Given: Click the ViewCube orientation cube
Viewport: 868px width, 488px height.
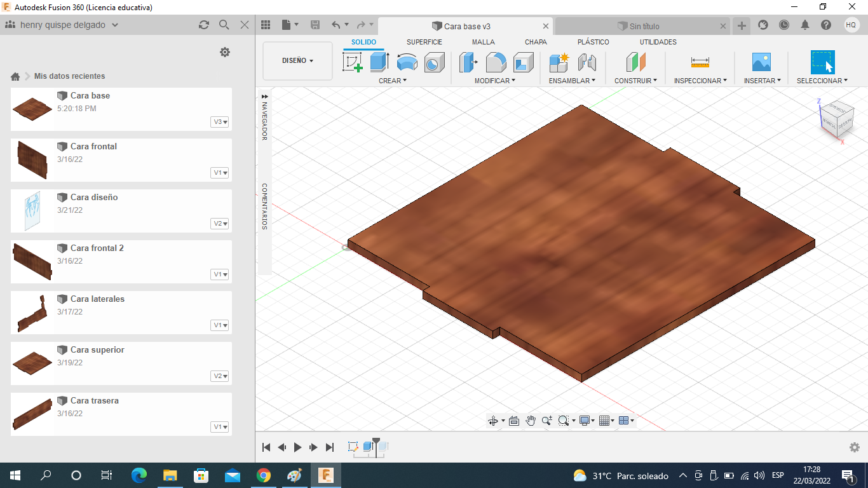Looking at the screenshot, I should click(836, 118).
